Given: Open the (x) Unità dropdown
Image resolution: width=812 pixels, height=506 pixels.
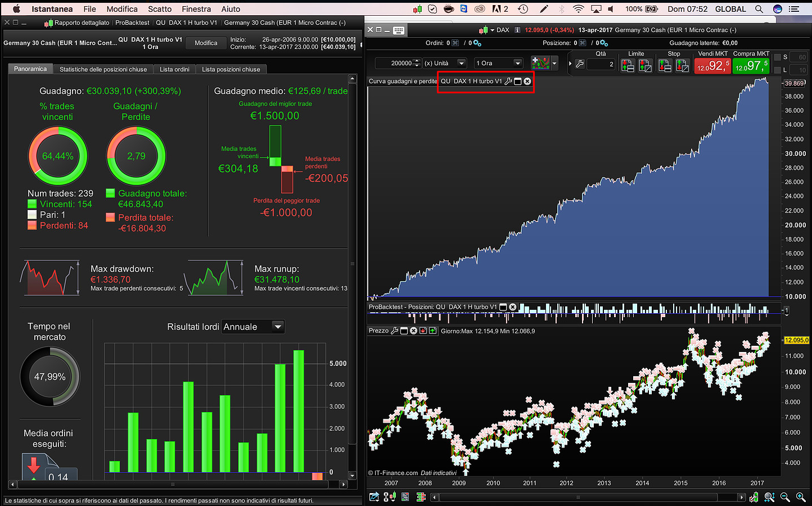Looking at the screenshot, I should [x=445, y=63].
